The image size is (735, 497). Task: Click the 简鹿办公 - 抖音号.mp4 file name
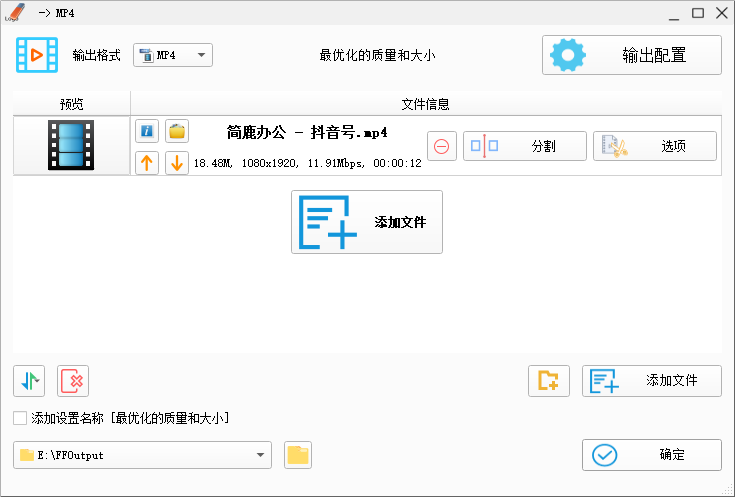(x=307, y=133)
